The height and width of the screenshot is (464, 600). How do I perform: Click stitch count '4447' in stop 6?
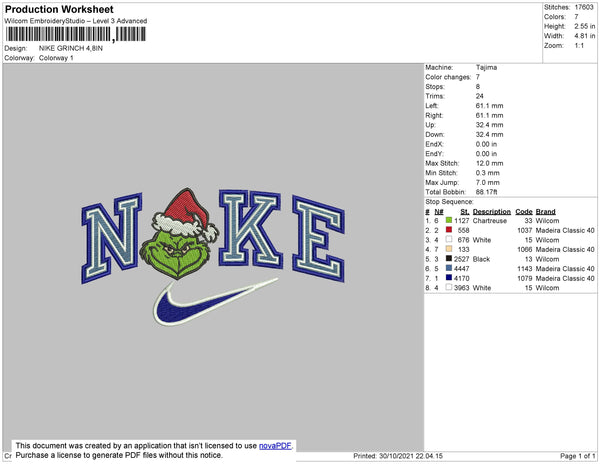461,269
